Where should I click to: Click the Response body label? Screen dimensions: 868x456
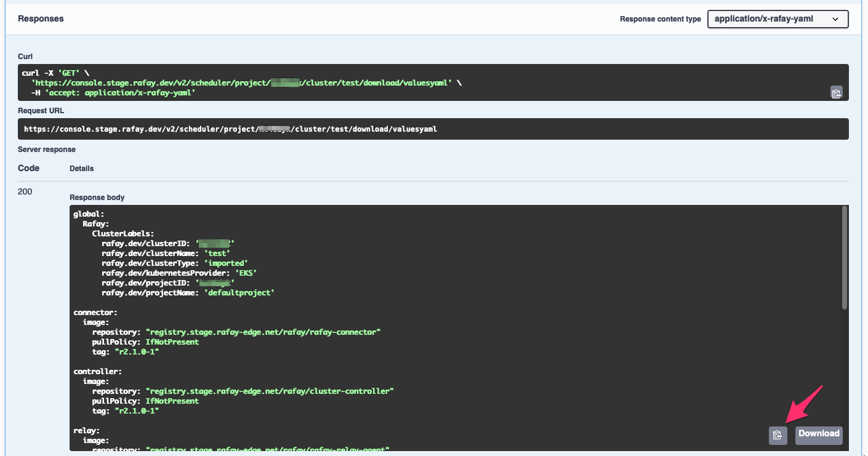pos(97,198)
